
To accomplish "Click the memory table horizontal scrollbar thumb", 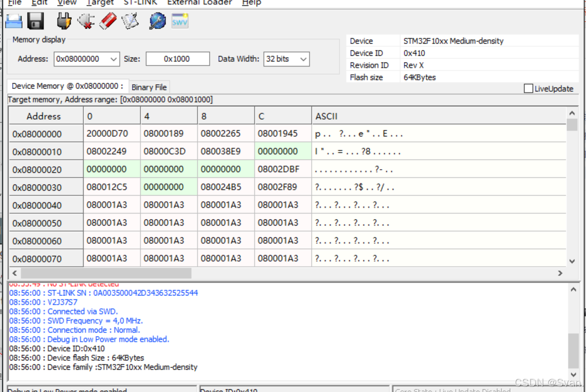I will [x=106, y=273].
